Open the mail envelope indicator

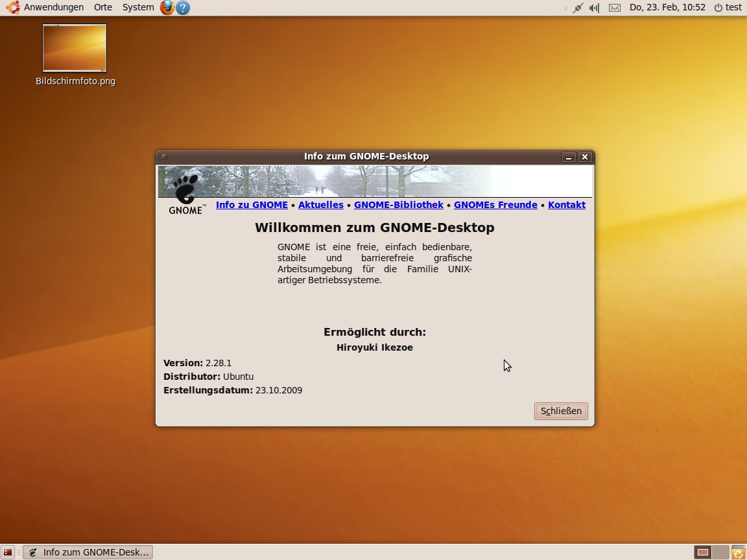coord(615,8)
